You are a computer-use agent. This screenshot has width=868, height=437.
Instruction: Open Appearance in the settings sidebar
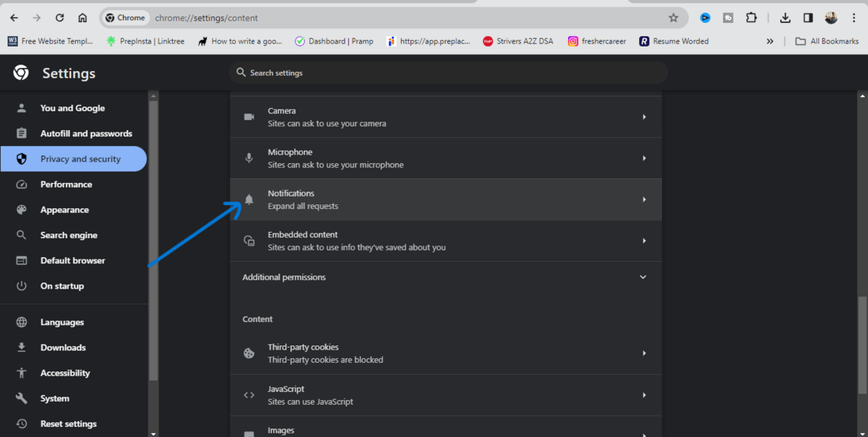pos(65,210)
